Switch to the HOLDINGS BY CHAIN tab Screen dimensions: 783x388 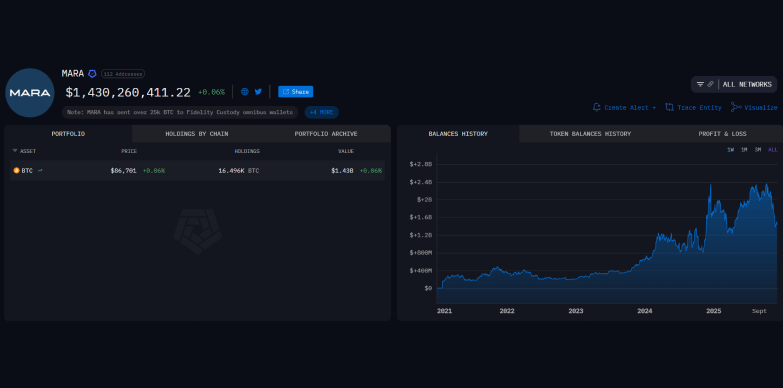pos(197,134)
